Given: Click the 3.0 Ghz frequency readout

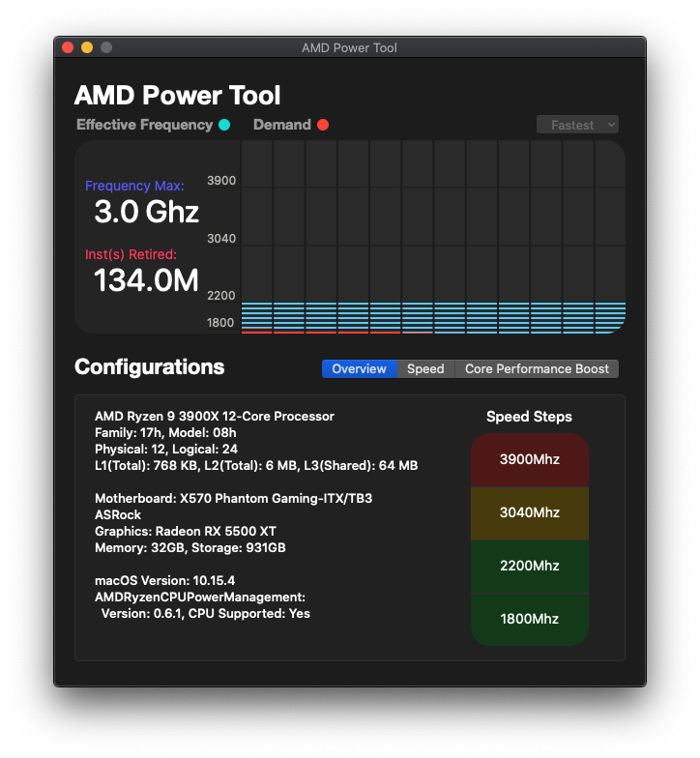Looking at the screenshot, I should coord(146,212).
